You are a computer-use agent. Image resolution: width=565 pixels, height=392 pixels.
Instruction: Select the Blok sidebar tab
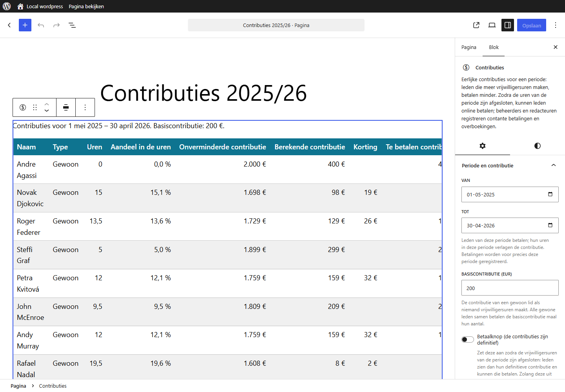click(x=494, y=47)
